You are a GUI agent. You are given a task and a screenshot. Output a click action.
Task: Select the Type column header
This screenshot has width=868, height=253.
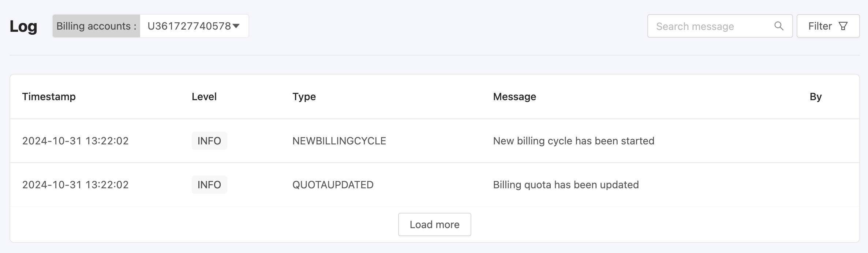click(x=304, y=97)
